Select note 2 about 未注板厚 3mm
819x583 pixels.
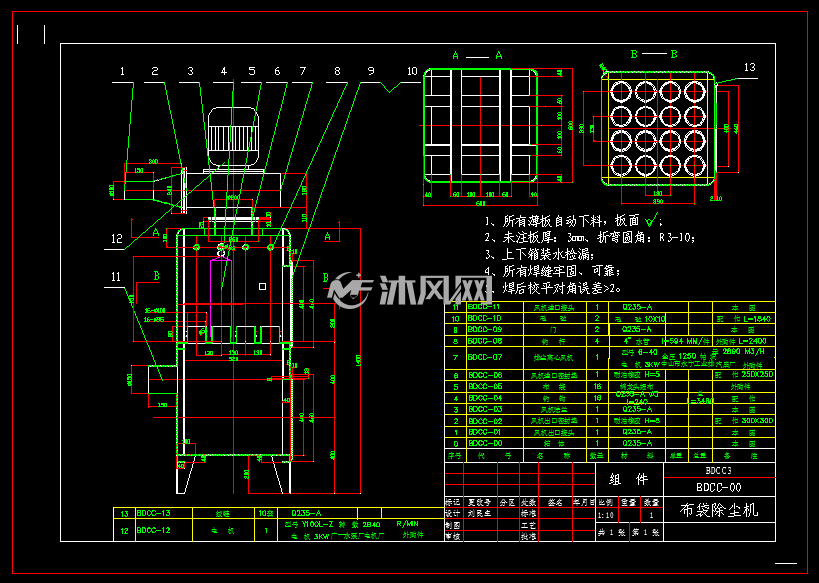[590, 238]
